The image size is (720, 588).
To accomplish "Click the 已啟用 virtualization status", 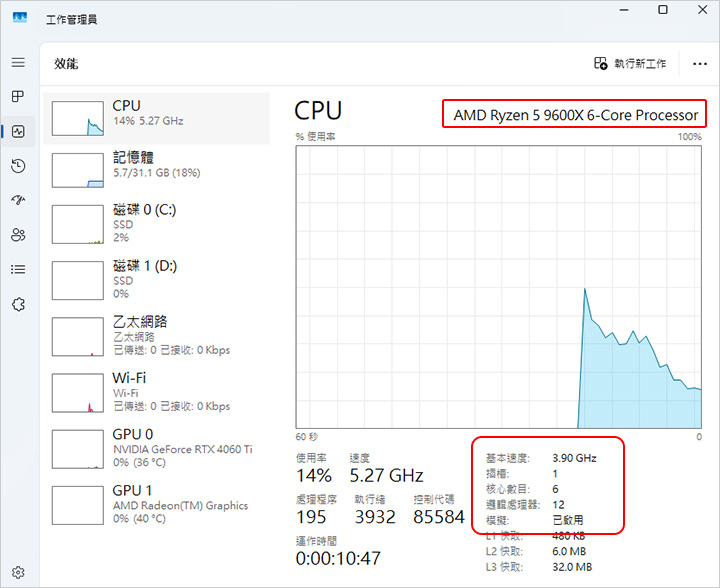I will click(568, 520).
